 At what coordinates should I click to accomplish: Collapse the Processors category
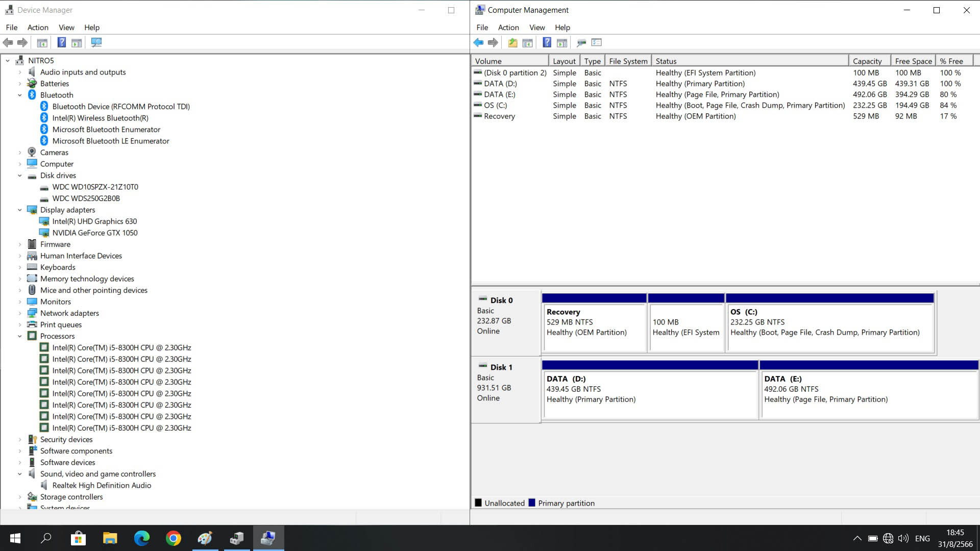coord(20,336)
